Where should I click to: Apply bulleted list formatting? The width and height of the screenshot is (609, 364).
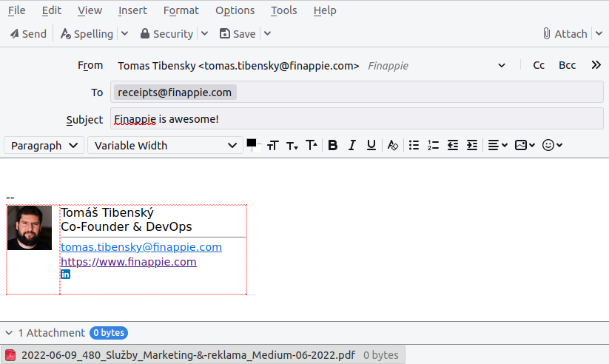point(414,146)
